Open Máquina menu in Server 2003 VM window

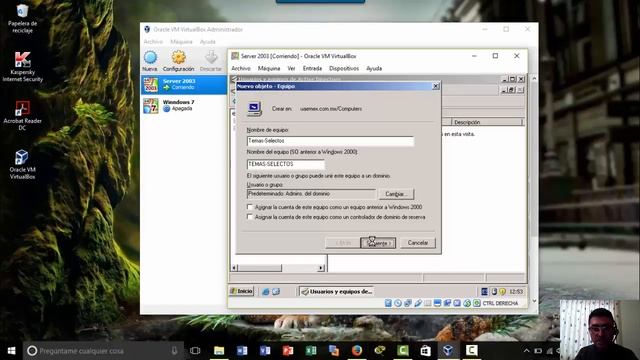[269, 69]
